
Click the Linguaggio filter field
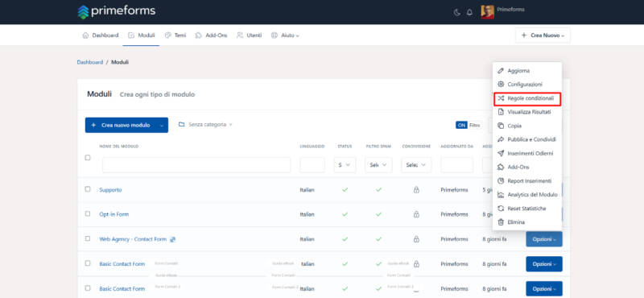tap(312, 165)
